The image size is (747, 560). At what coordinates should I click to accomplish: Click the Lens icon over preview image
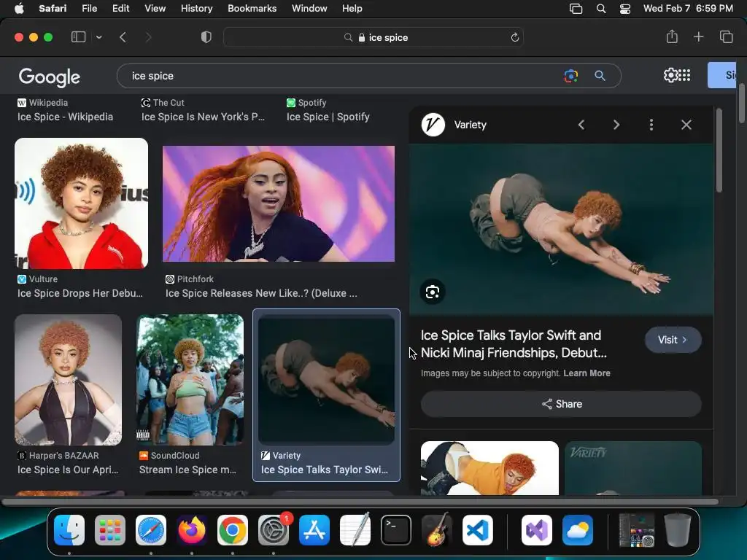(433, 292)
